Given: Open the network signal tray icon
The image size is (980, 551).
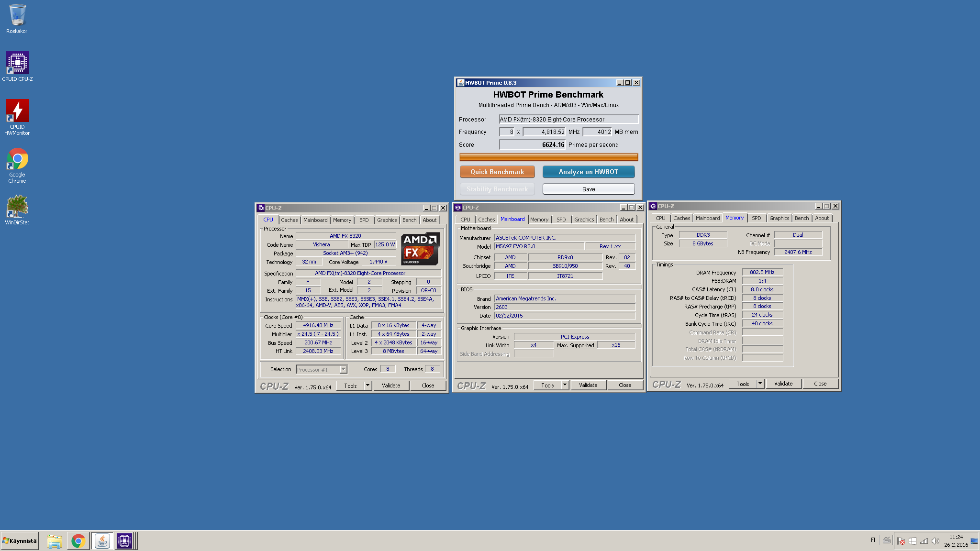Looking at the screenshot, I should 924,541.
